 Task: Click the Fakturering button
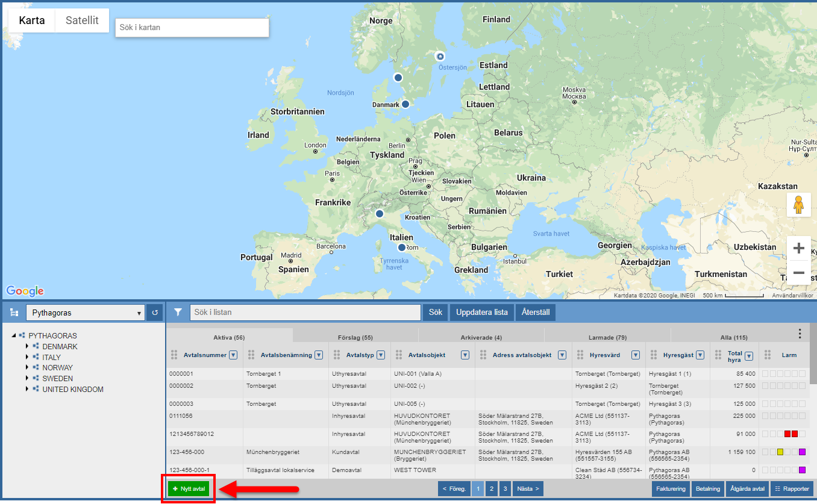pyautogui.click(x=671, y=489)
